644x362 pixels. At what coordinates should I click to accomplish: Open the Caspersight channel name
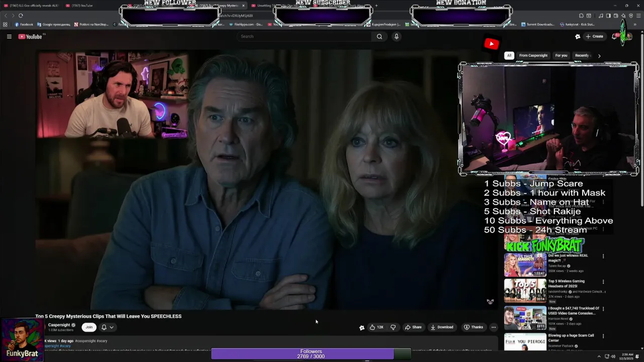point(59,325)
